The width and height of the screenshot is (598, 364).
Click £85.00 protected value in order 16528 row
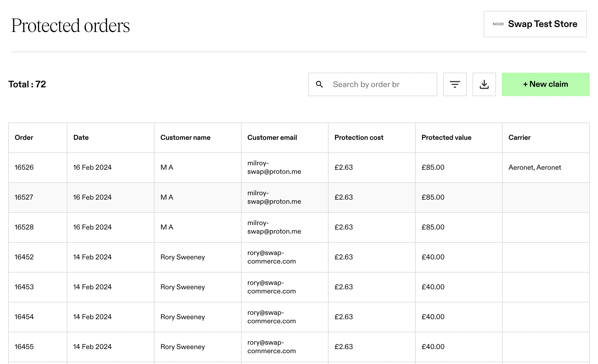[433, 227]
